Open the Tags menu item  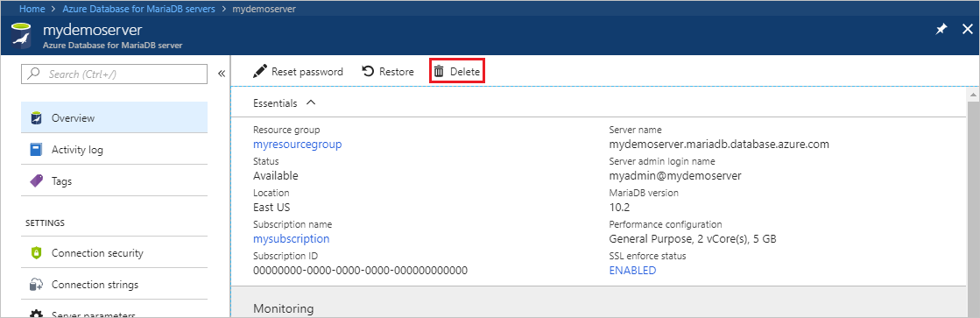pyautogui.click(x=115, y=181)
